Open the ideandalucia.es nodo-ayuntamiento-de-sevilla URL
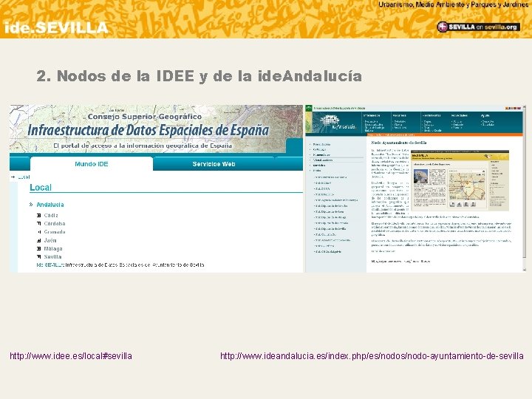Screen dimensions: 532x399 (372, 356)
